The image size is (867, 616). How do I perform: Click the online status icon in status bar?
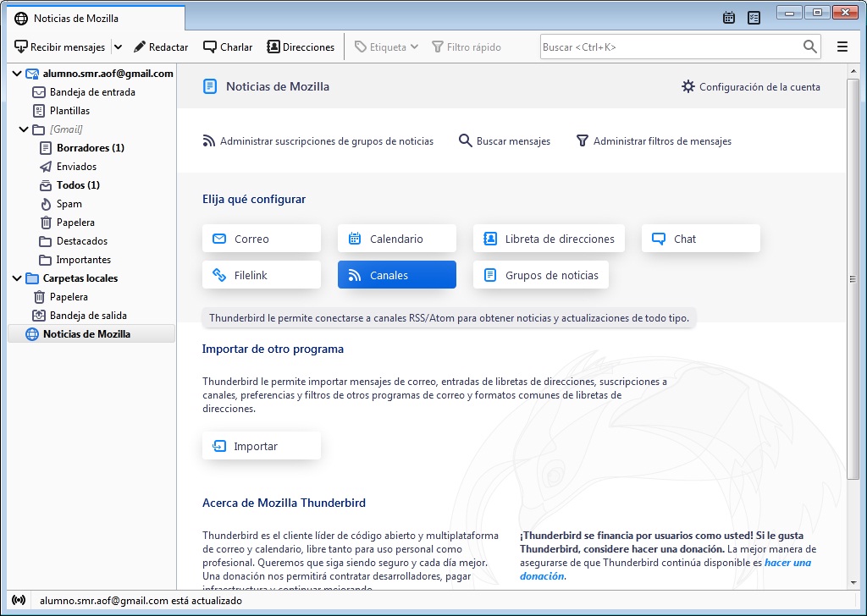[19, 600]
